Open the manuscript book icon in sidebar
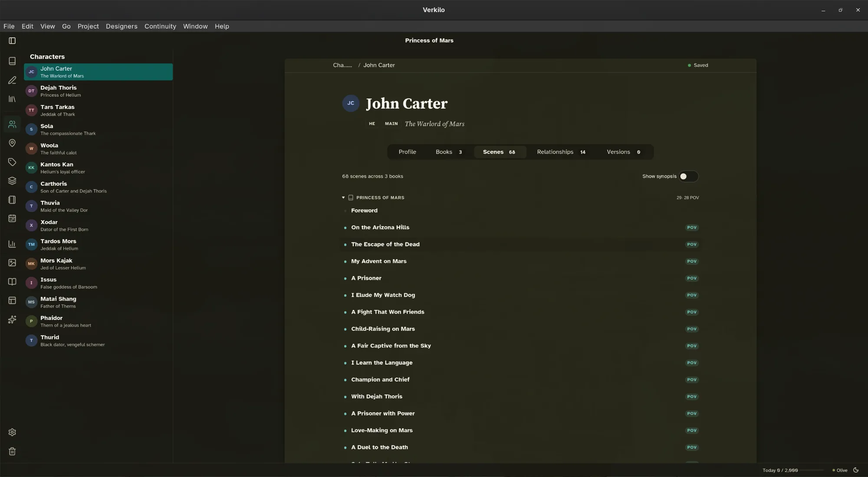 (x=12, y=61)
